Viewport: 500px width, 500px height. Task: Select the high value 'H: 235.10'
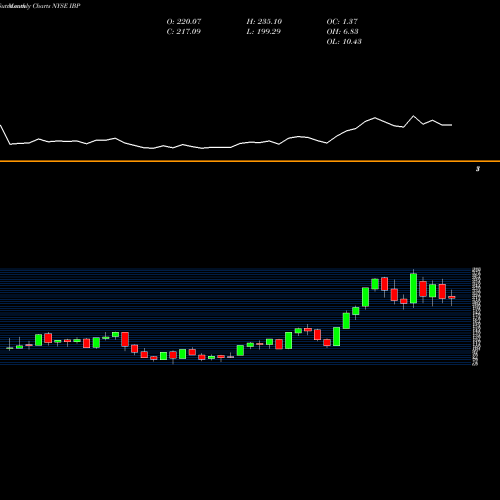click(x=264, y=21)
